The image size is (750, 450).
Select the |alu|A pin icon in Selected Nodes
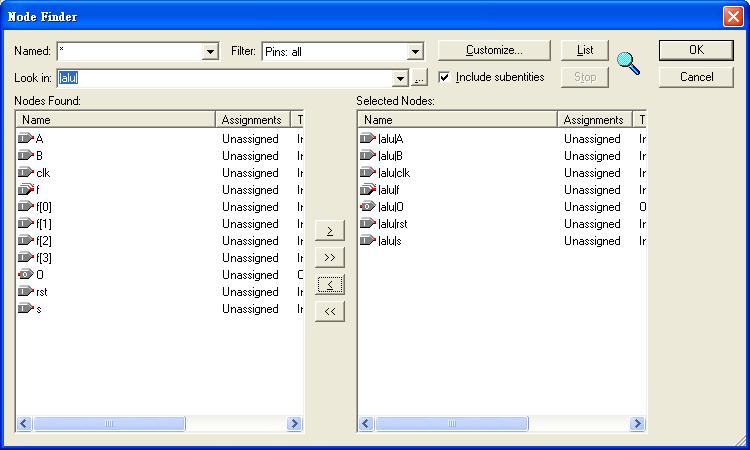[x=368, y=139]
